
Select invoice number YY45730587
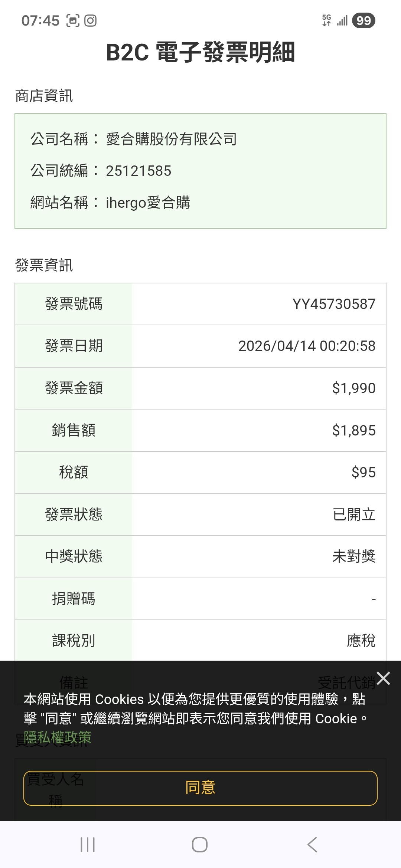[334, 304]
